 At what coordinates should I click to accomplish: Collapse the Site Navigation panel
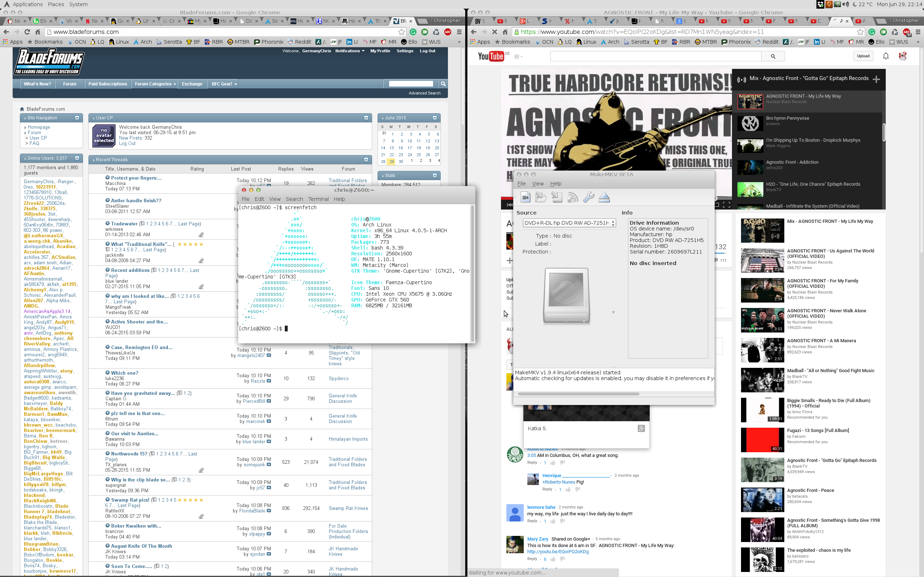tap(77, 118)
